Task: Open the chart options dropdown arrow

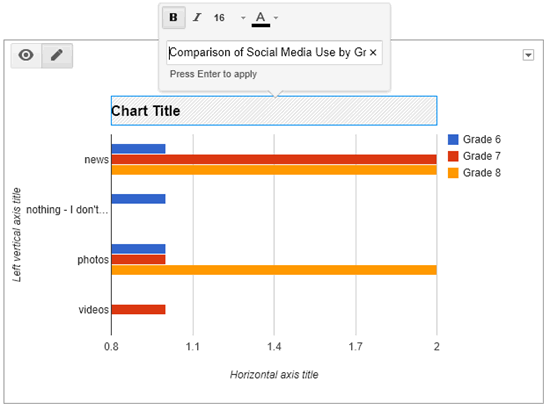Action: [528, 55]
